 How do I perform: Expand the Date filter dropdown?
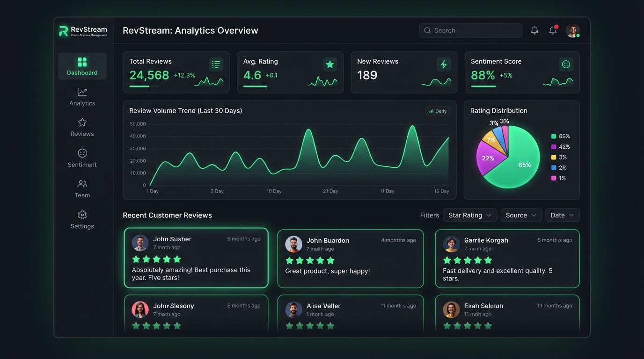[562, 215]
